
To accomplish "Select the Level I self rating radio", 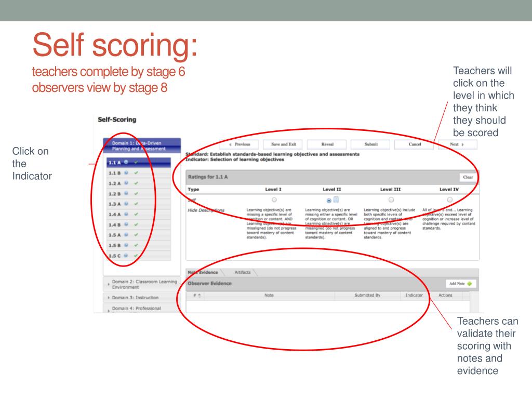I will pos(274,200).
